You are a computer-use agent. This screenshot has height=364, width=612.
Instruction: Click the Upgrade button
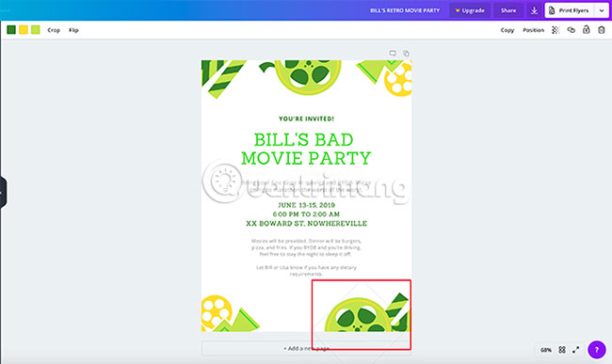click(470, 10)
